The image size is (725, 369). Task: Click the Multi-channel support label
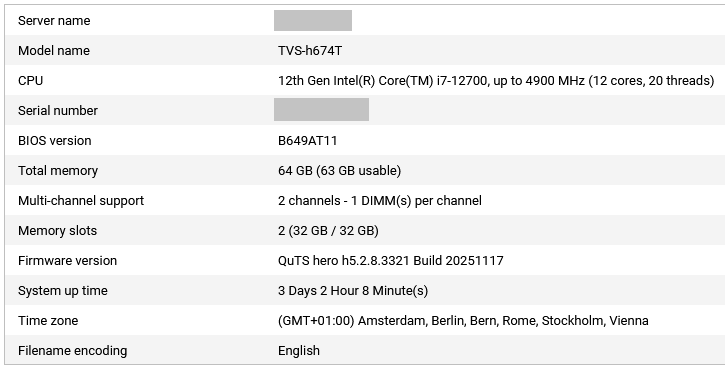[x=81, y=201]
